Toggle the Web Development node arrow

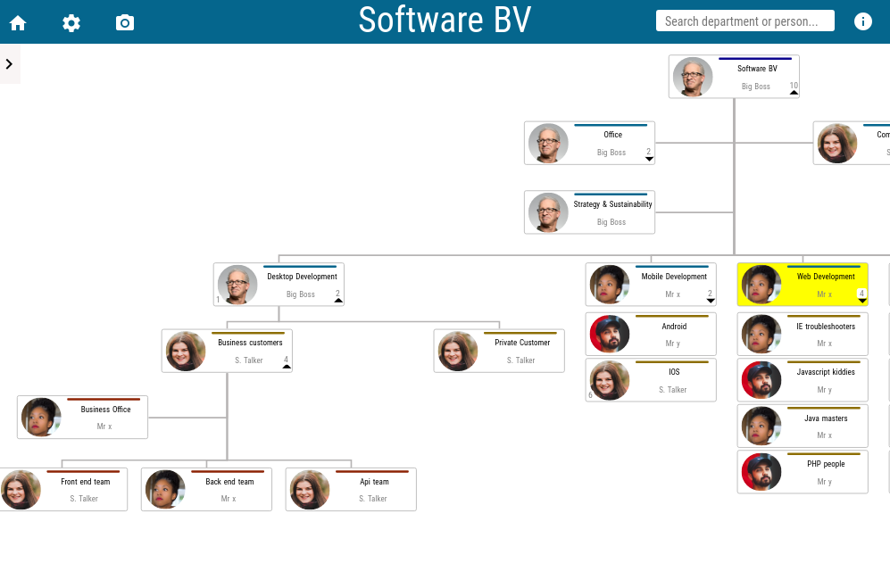click(x=861, y=301)
